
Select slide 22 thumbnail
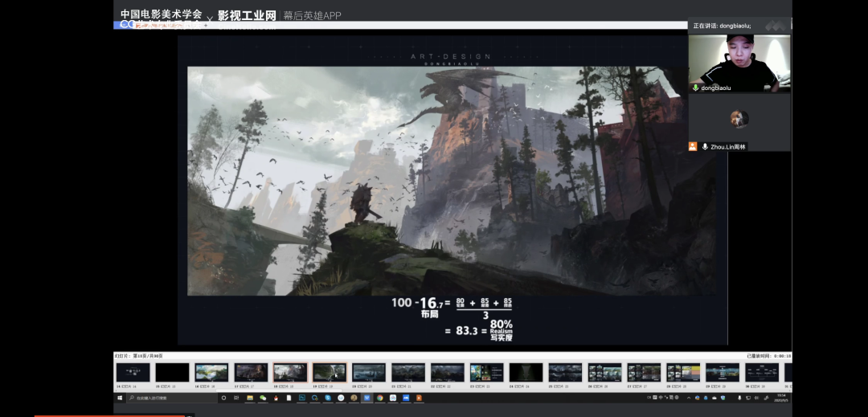coord(448,373)
